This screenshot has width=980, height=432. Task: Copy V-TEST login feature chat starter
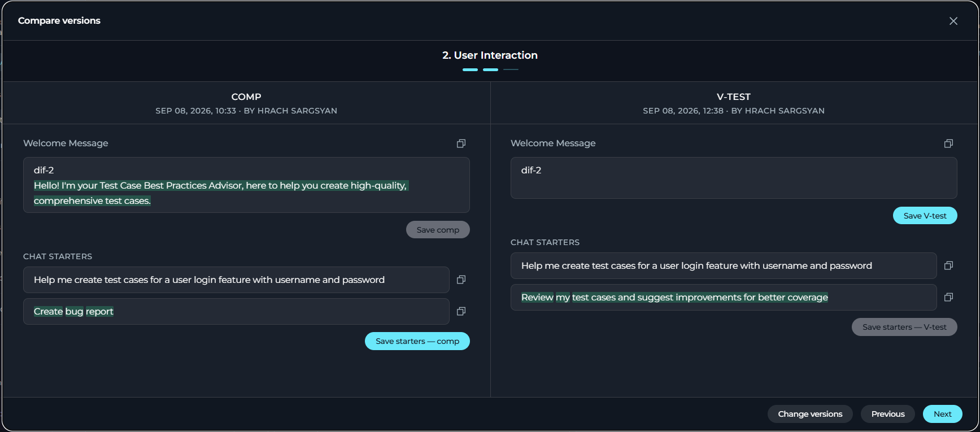(x=948, y=265)
